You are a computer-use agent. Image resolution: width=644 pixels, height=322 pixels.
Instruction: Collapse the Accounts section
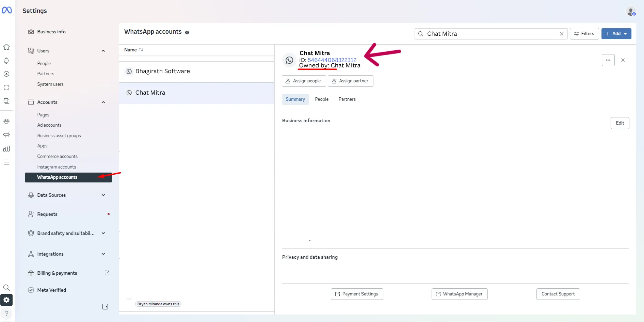pos(103,102)
